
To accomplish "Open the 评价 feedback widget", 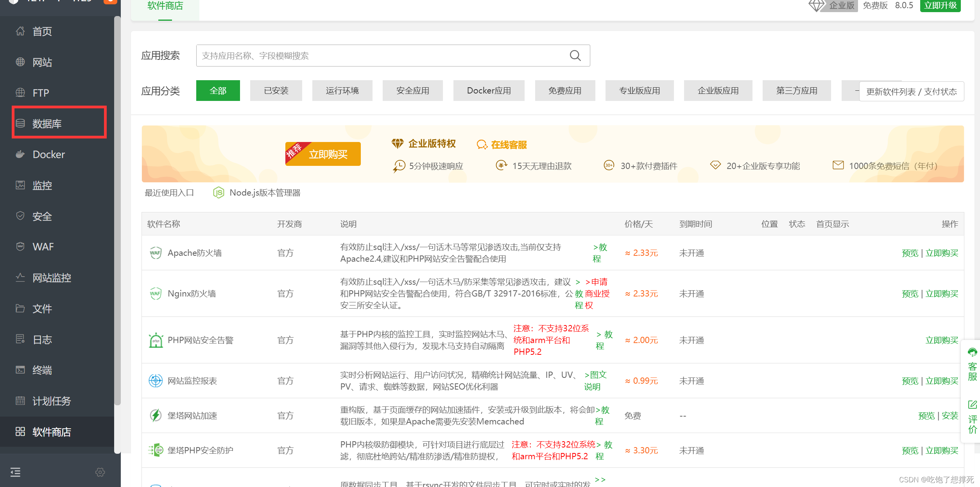I will coord(972,417).
